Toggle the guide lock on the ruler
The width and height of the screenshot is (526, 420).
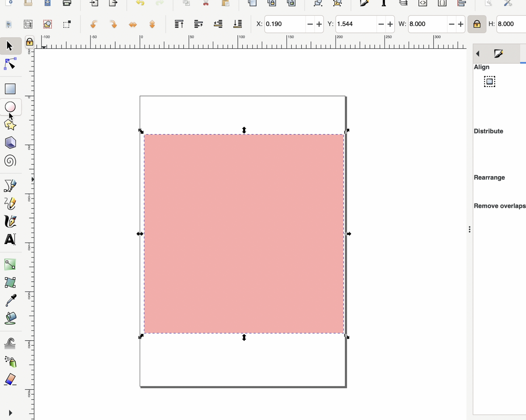[30, 42]
